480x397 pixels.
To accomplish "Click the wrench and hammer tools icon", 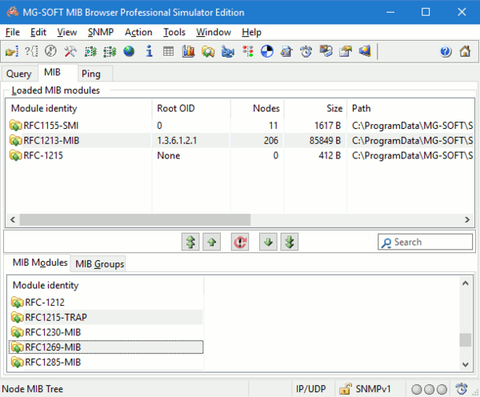I will 70,52.
